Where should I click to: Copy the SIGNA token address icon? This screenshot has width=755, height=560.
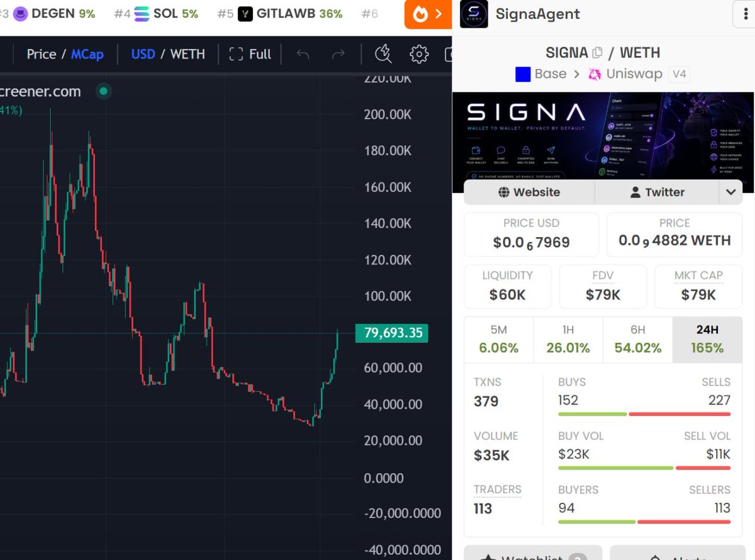[x=597, y=53]
